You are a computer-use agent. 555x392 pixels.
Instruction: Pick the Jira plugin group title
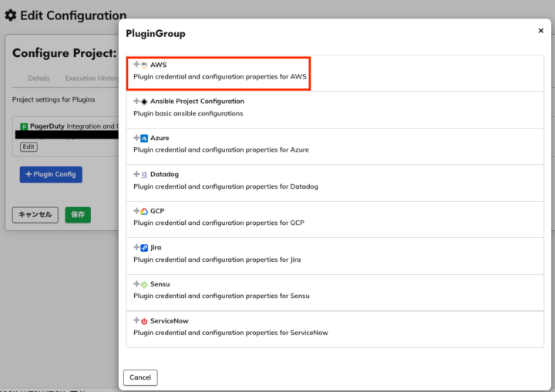[156, 247]
